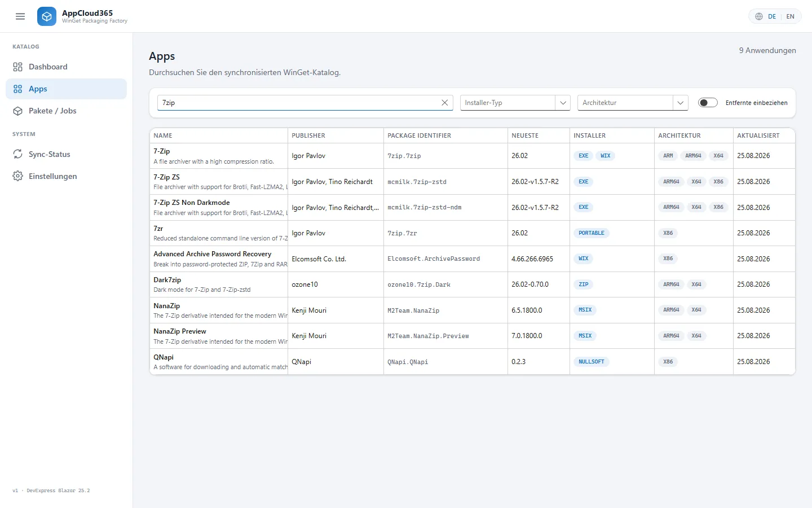812x508 pixels.
Task: Click the PORTABLE installer badge
Action: tap(592, 233)
